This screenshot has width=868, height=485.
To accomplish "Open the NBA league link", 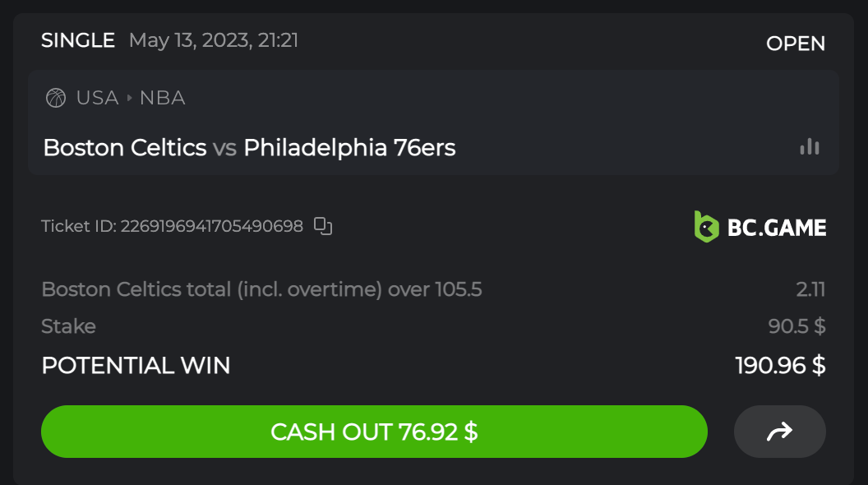I will click(x=162, y=99).
